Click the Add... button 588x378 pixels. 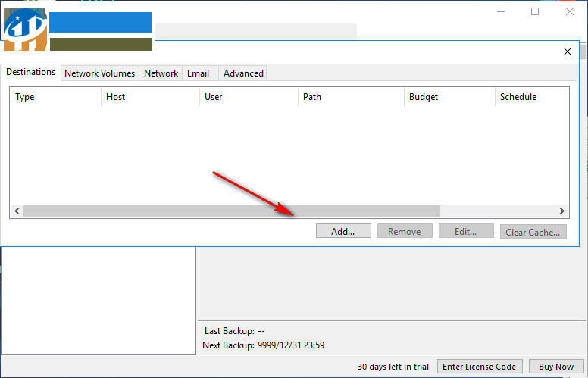point(343,231)
